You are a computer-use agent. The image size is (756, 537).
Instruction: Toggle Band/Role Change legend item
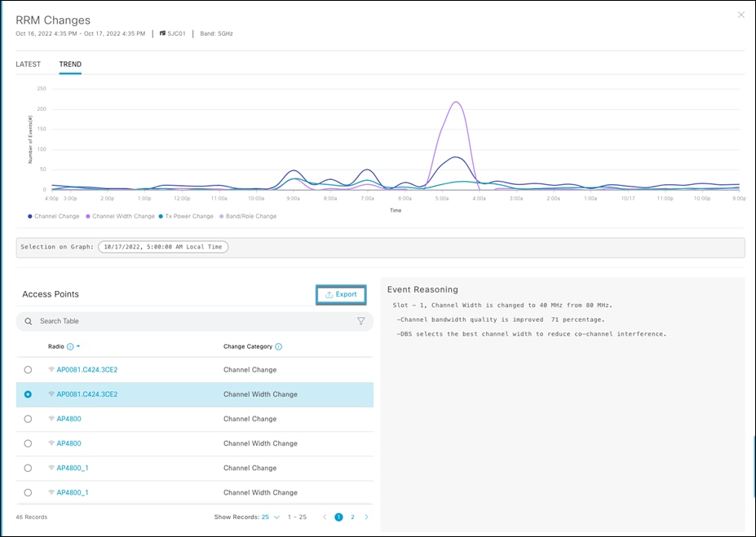click(248, 216)
